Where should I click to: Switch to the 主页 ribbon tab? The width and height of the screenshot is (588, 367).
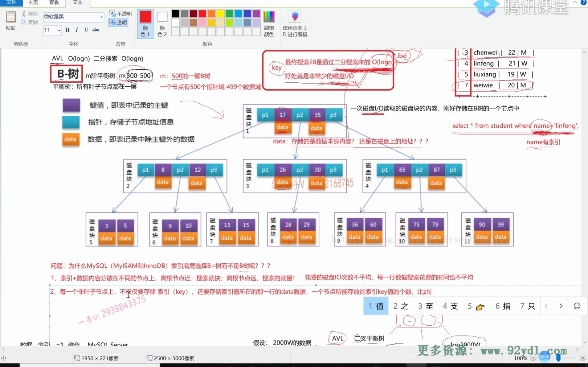33,3
